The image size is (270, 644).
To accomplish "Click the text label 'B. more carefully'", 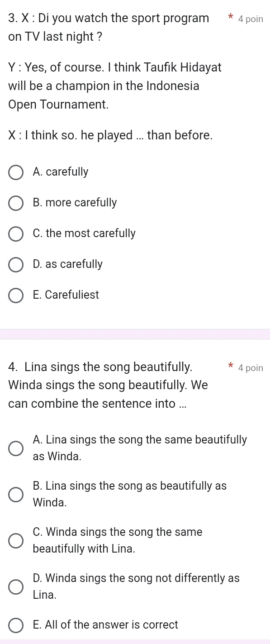I will [75, 203].
